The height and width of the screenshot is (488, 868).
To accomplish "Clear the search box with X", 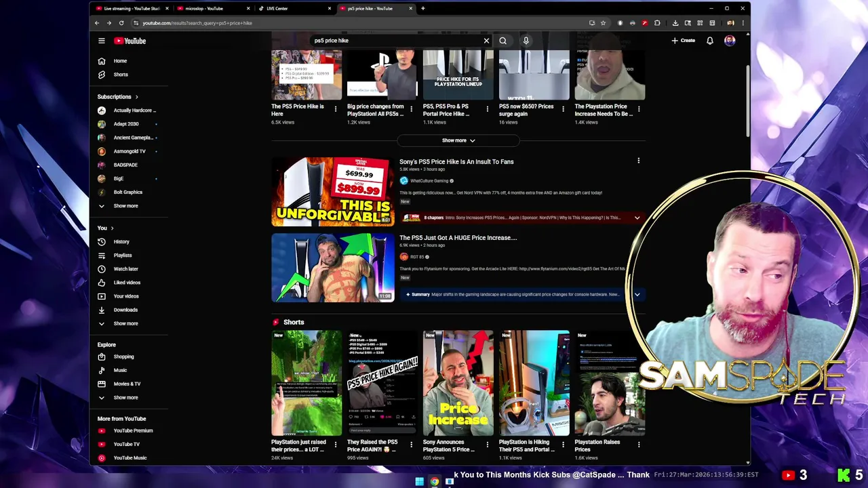I will click(x=486, y=41).
